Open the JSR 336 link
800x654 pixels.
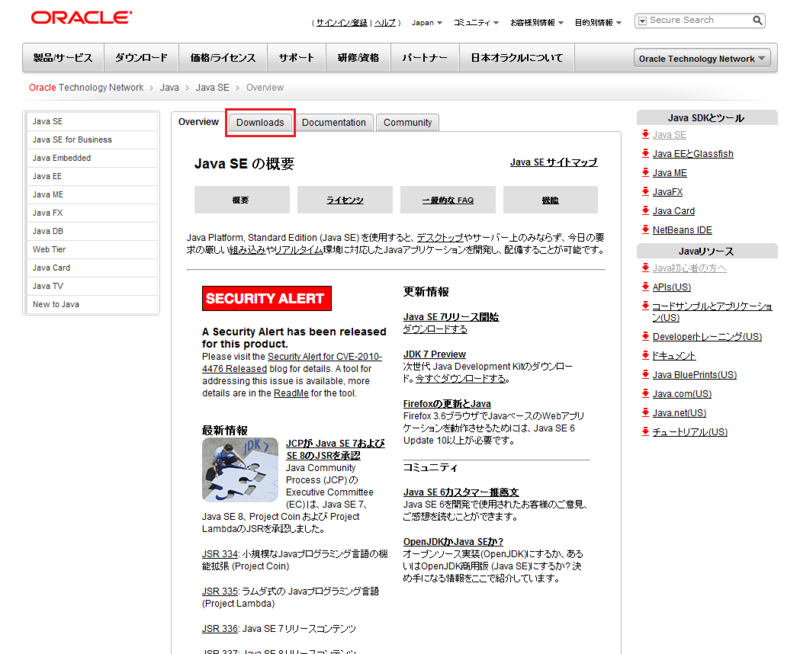(220, 628)
